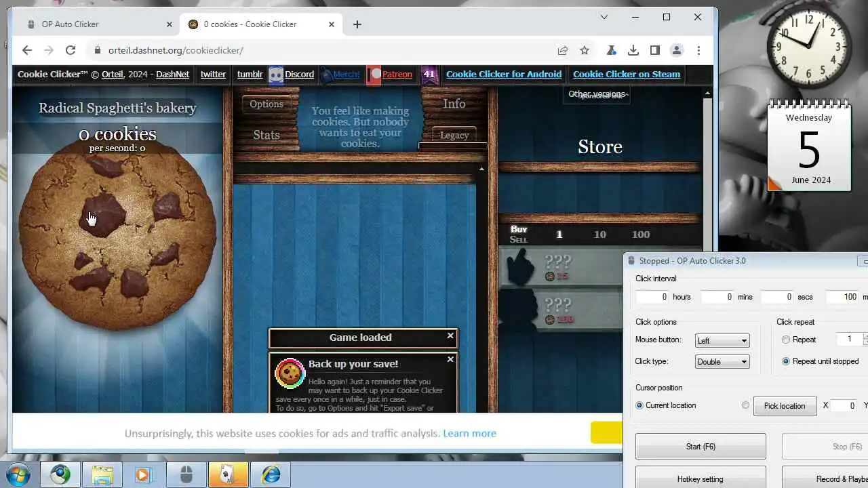The width and height of the screenshot is (868, 488).
Task: Click the hours interval input field
Action: pyautogui.click(x=652, y=297)
